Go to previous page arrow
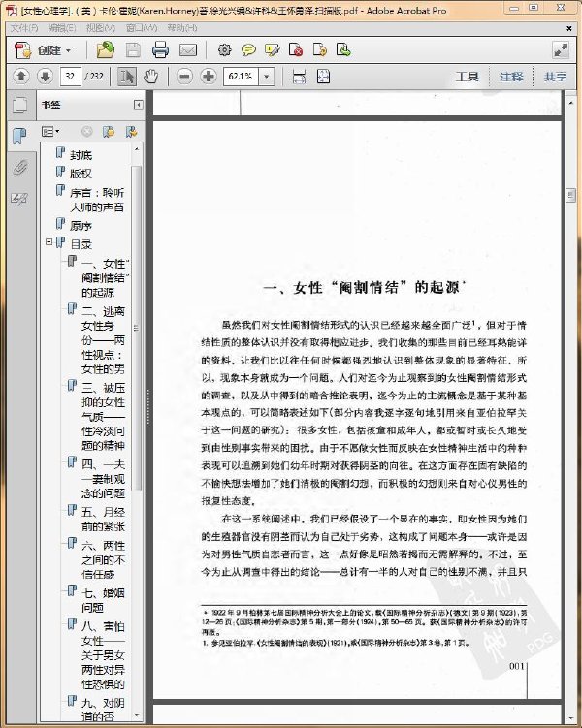Viewport: 582px width, 728px height. coord(21,77)
